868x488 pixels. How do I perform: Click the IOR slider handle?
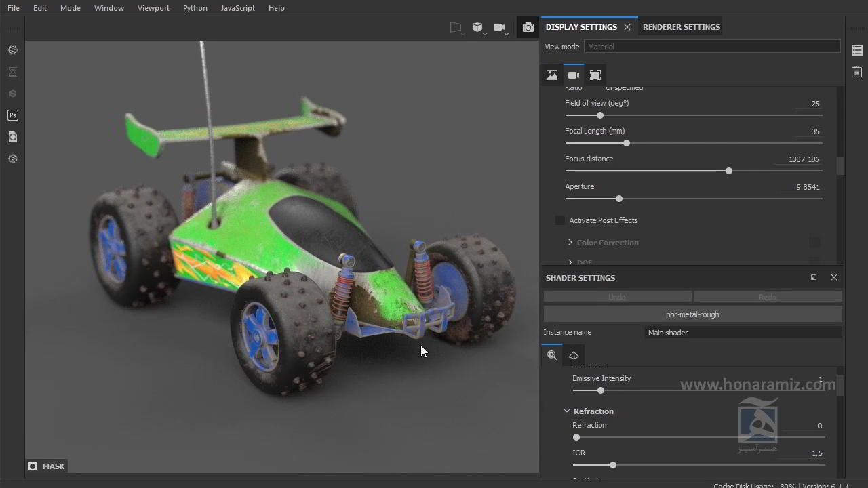tap(613, 465)
